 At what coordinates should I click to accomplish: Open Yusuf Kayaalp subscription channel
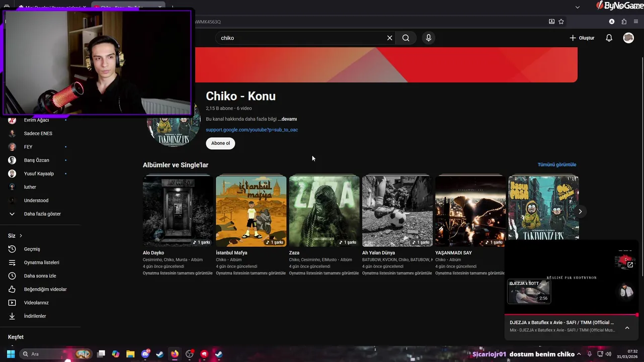(x=39, y=173)
